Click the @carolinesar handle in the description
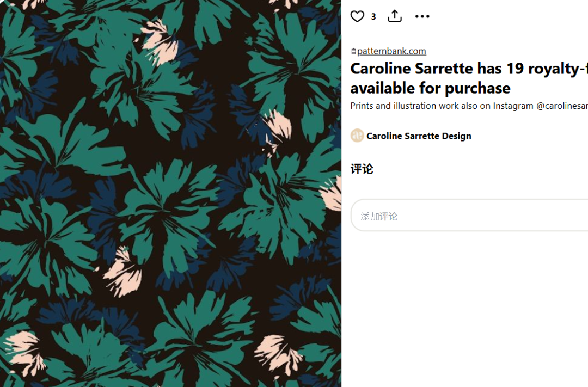The image size is (588, 387). 562,106
